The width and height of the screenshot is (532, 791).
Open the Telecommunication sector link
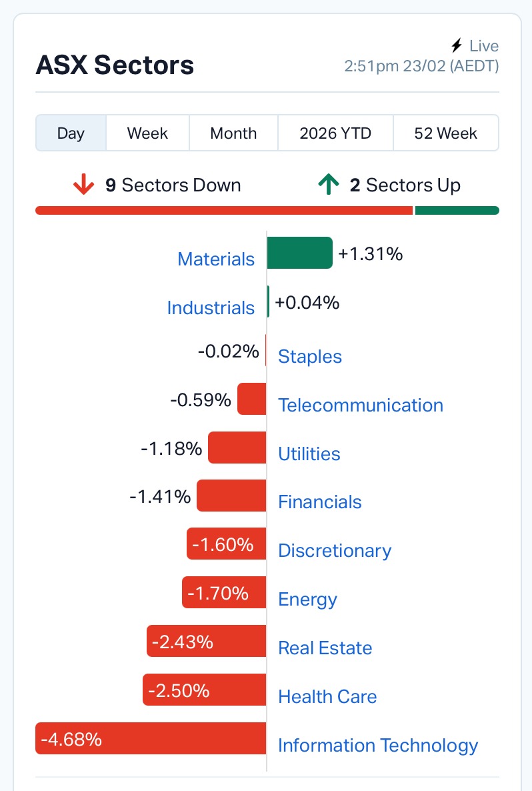pyautogui.click(x=361, y=405)
